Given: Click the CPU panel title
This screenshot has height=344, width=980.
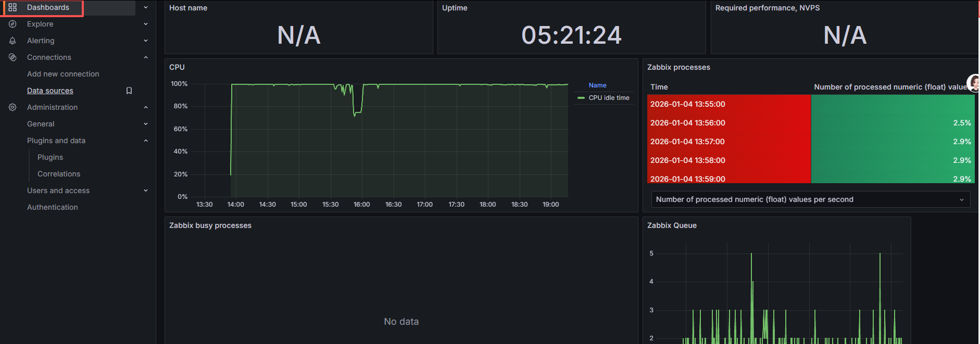Looking at the screenshot, I should click(x=177, y=67).
